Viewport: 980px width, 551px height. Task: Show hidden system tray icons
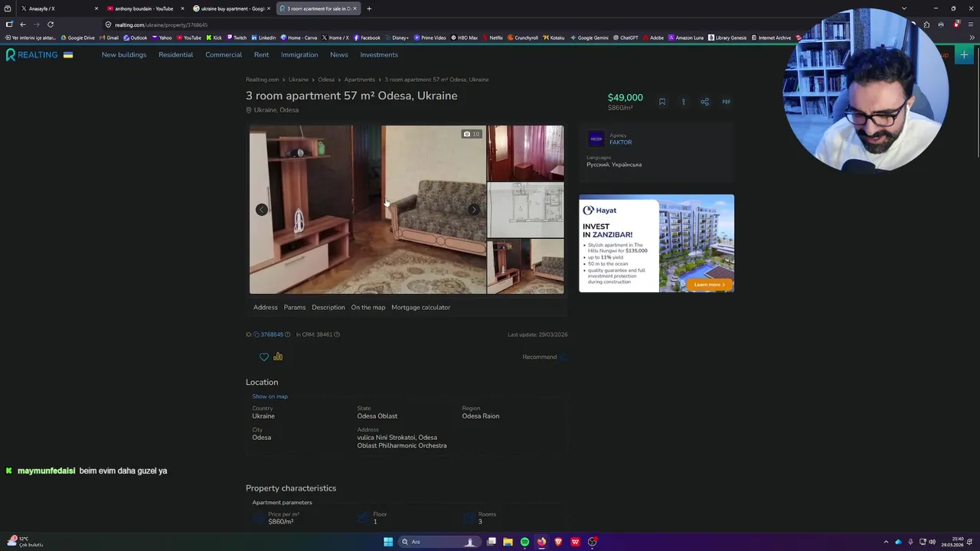pos(886,542)
